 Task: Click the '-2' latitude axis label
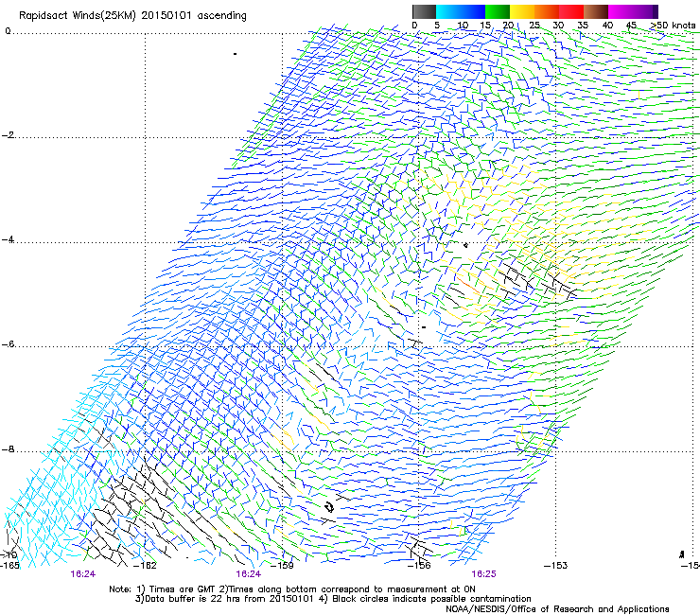point(8,135)
